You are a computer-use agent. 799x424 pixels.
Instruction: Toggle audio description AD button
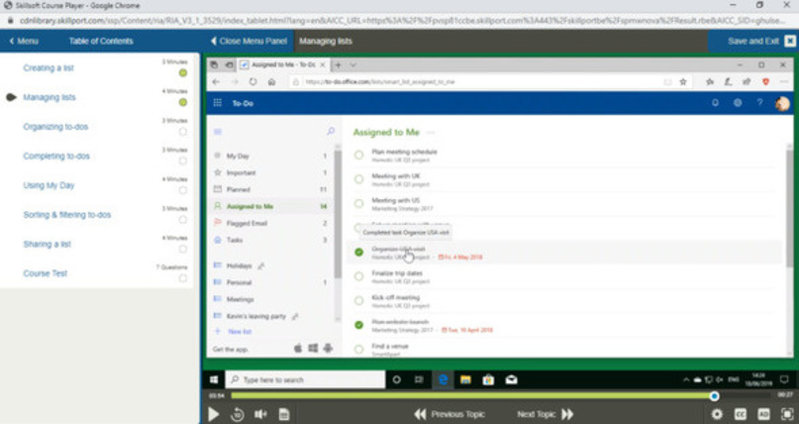(763, 414)
